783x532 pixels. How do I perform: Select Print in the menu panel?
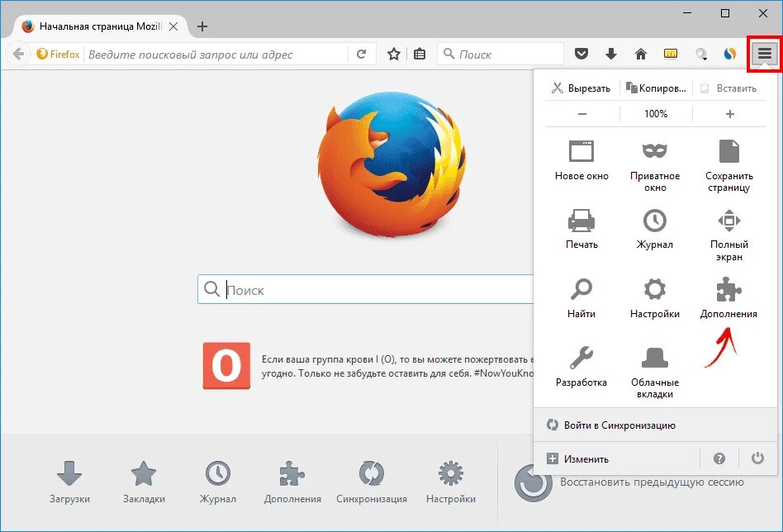coord(581,230)
